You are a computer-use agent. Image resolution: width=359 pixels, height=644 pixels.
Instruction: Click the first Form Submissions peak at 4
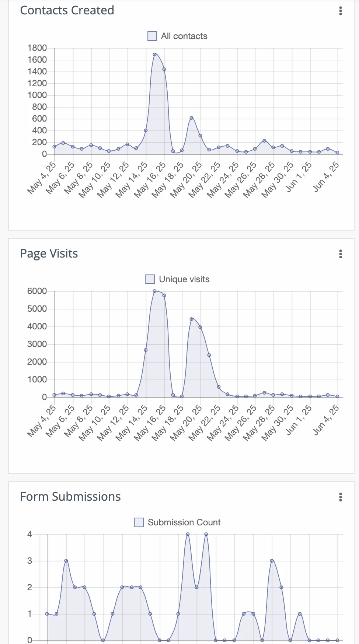click(x=188, y=534)
